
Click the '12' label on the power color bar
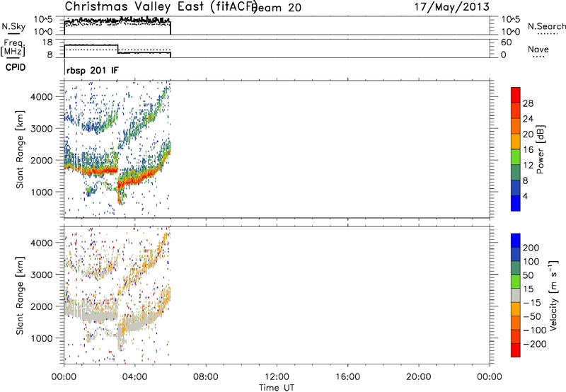click(528, 166)
